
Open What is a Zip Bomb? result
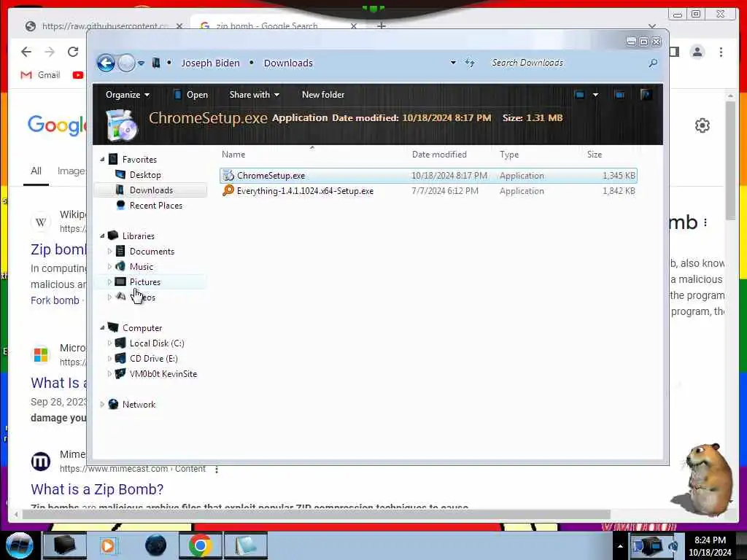[x=97, y=489]
